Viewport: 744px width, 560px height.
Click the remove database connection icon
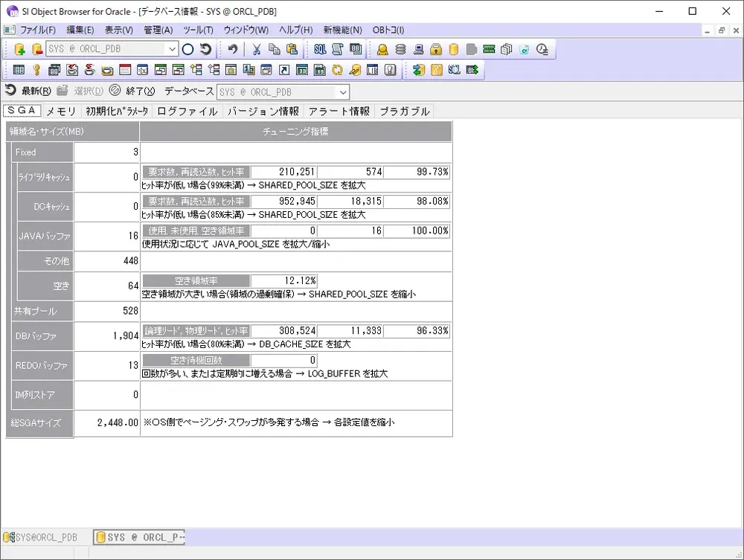[37, 49]
